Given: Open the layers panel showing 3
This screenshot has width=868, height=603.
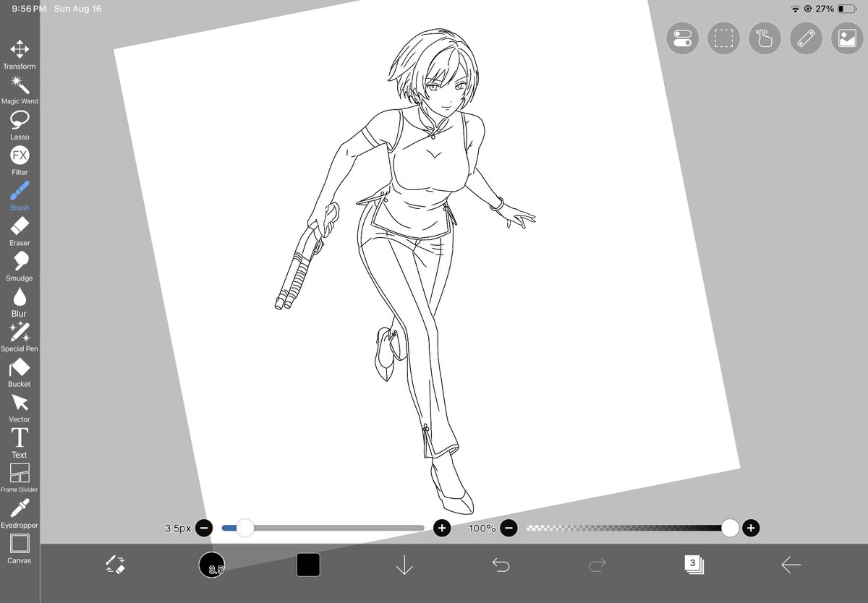Looking at the screenshot, I should (694, 565).
